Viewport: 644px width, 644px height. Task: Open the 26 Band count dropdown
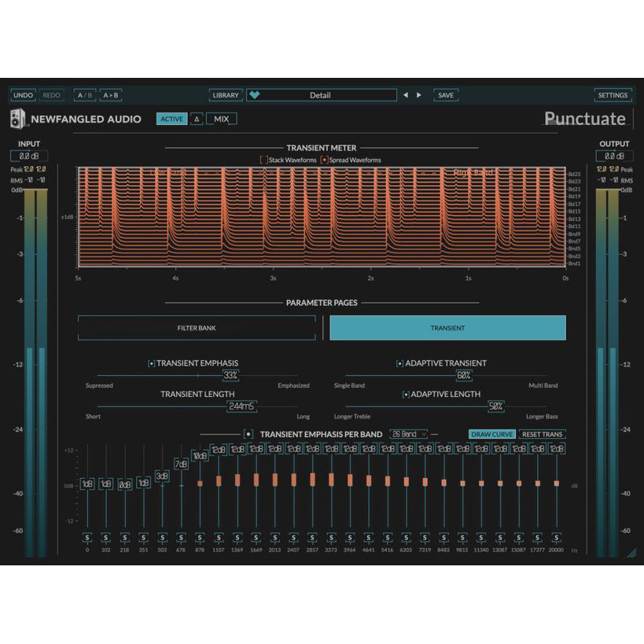(x=409, y=434)
